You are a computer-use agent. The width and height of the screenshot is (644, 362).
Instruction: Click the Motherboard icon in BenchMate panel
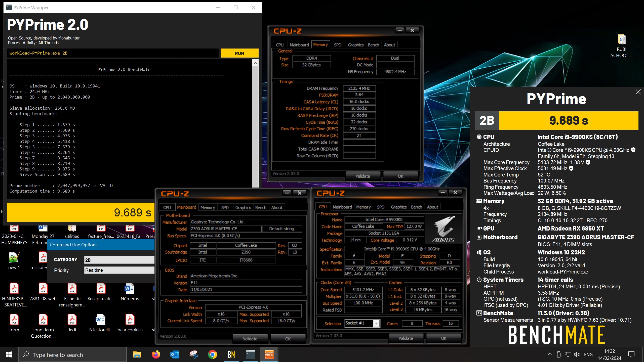[479, 237]
